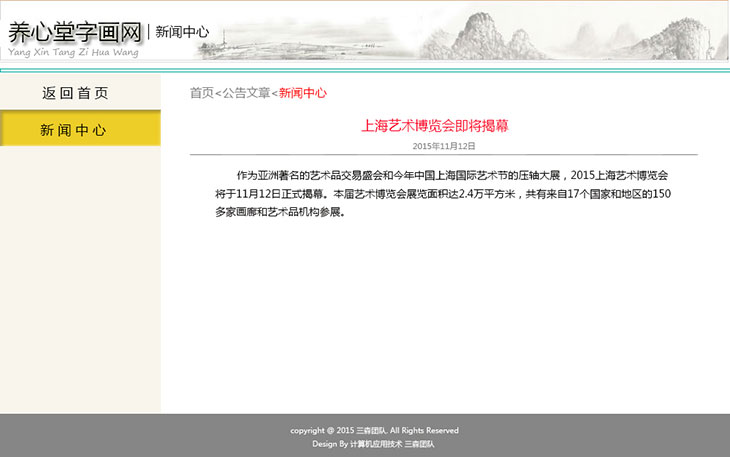
Task: Click the 养心堂字画网 site logo
Action: point(74,31)
